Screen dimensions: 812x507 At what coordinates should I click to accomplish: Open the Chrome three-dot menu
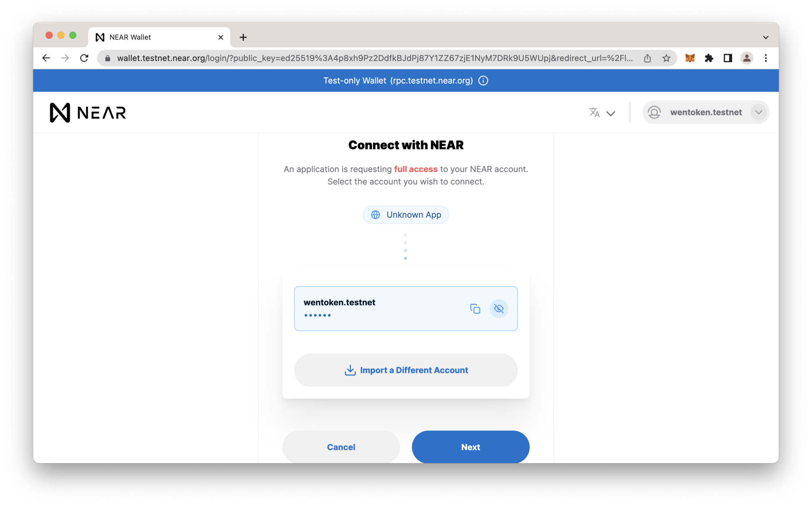[x=766, y=58]
